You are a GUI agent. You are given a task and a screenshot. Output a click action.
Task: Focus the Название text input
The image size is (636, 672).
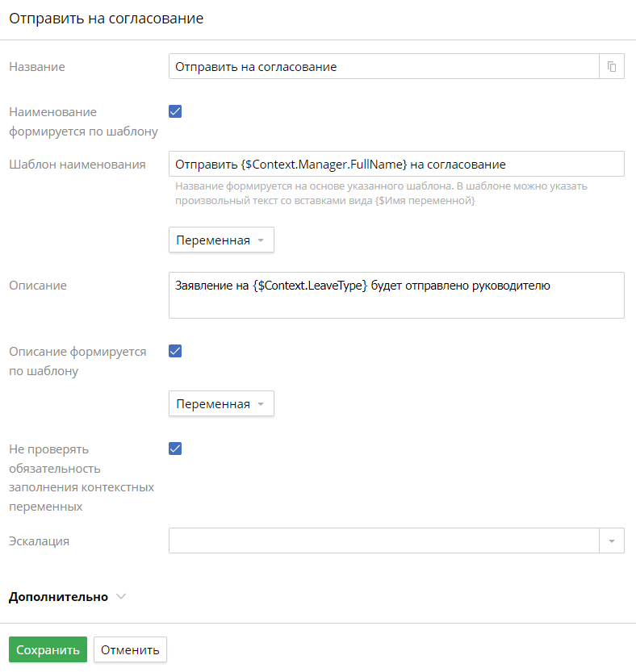[x=383, y=67]
